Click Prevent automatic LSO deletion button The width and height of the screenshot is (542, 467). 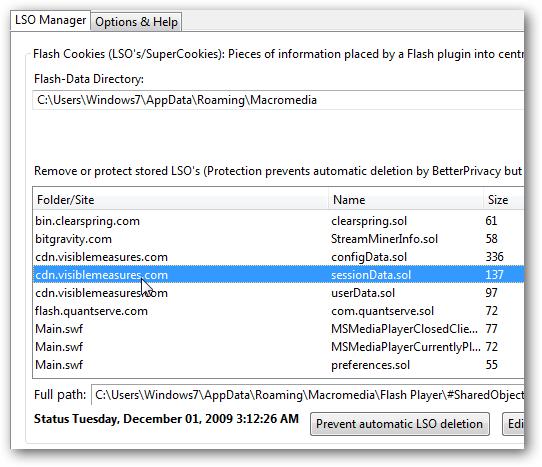(400, 424)
